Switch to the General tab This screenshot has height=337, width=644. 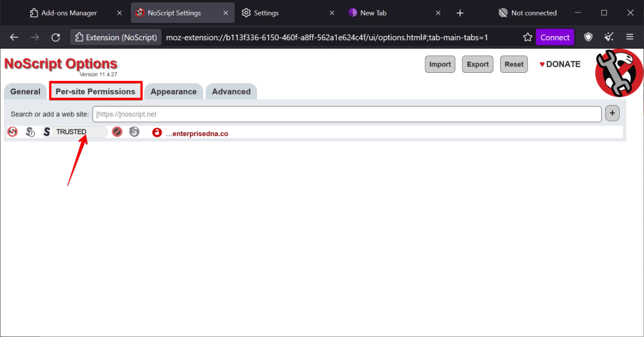tap(26, 91)
